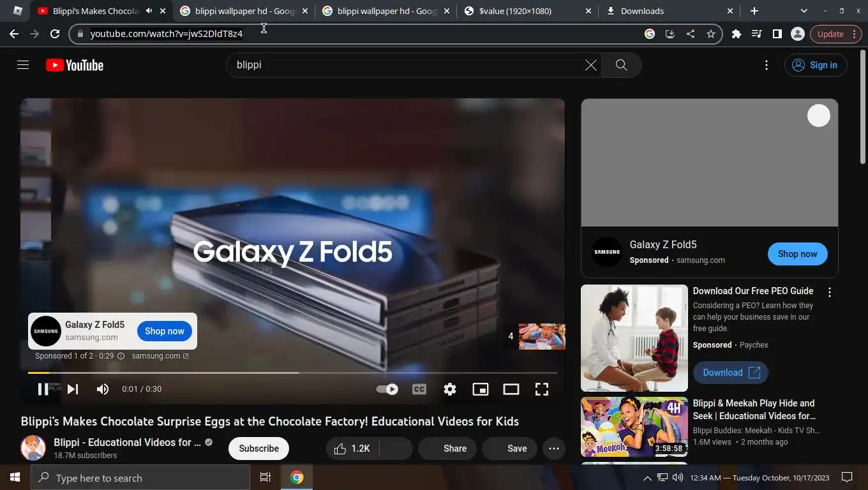The width and height of the screenshot is (868, 490).
Task: Open options menu for Paychex ad
Action: 830,292
